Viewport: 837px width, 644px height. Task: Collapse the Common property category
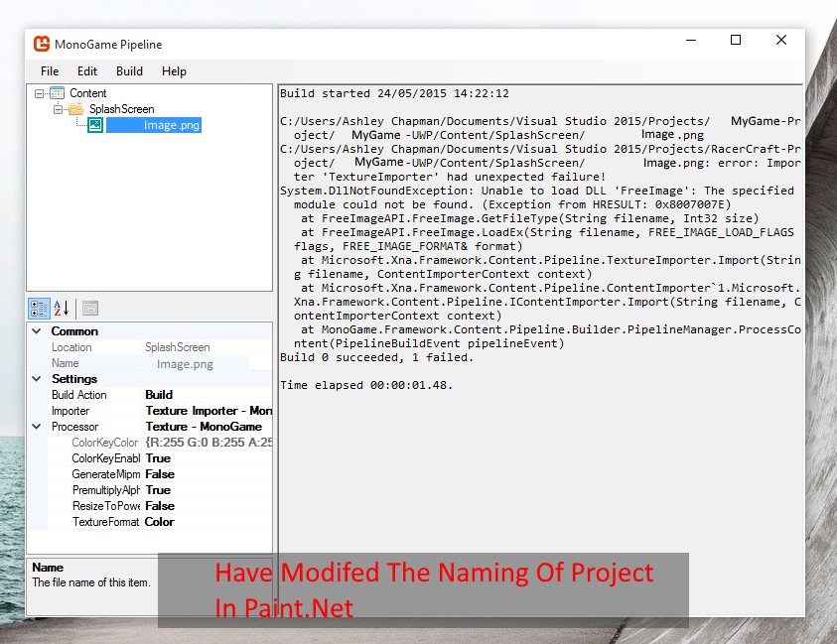coord(37,331)
